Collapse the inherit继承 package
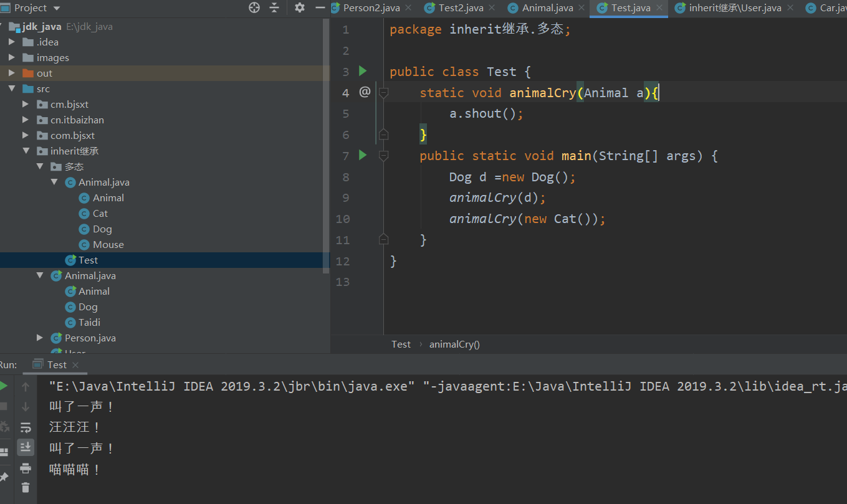 point(26,151)
